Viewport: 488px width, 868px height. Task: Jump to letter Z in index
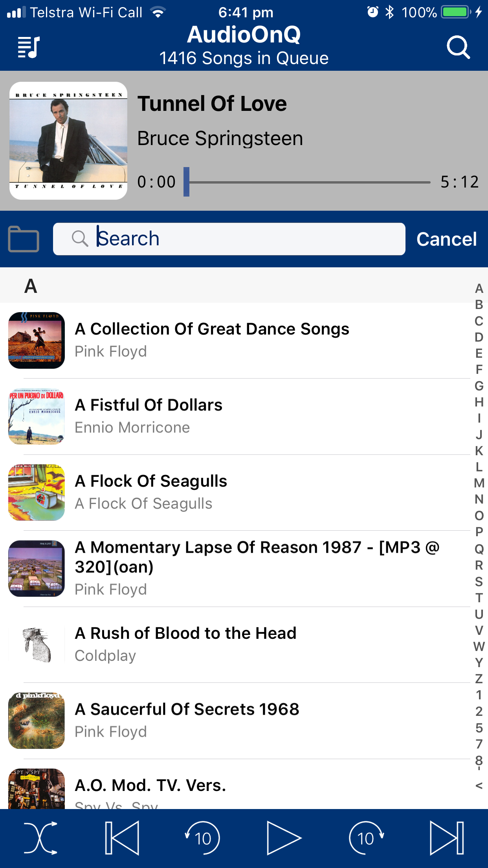[x=479, y=679]
